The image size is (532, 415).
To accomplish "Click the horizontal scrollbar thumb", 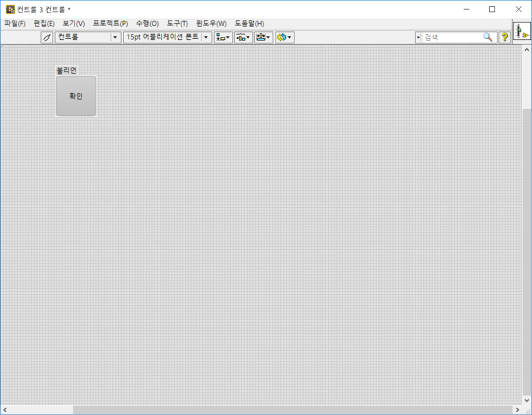I will click(293, 409).
